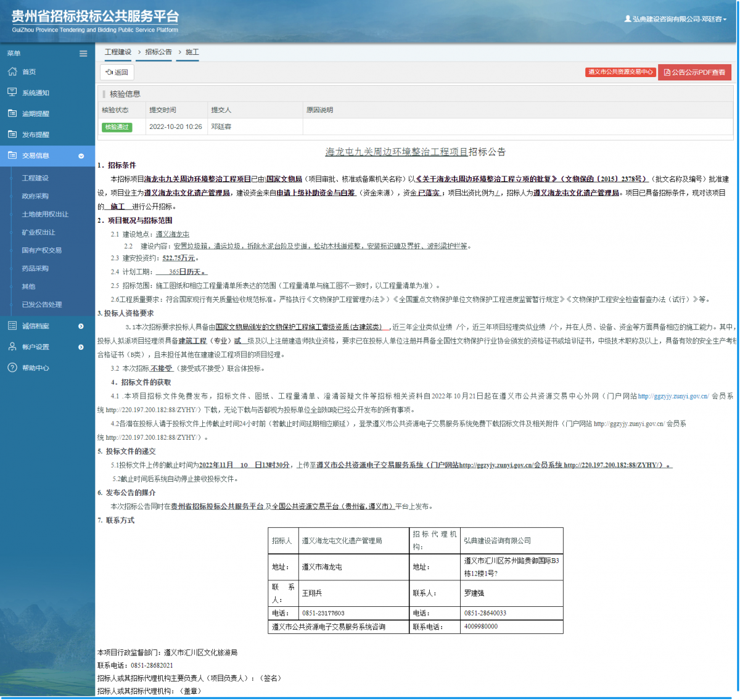Viewport: 740px width, 700px height.
Task: Select 工程建设 in the sidebar submenu
Action: [x=35, y=178]
